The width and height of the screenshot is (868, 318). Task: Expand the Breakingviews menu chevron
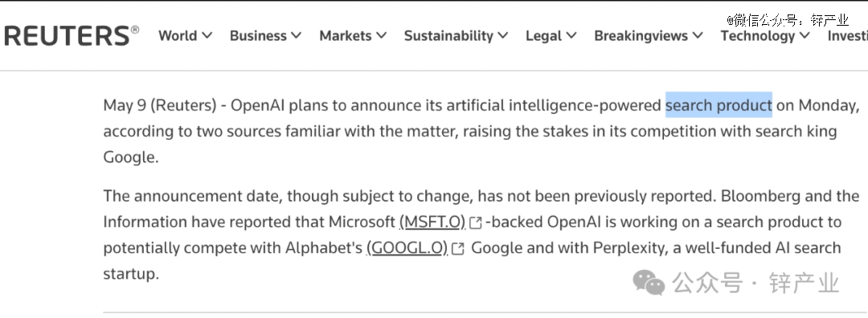pyautogui.click(x=698, y=36)
